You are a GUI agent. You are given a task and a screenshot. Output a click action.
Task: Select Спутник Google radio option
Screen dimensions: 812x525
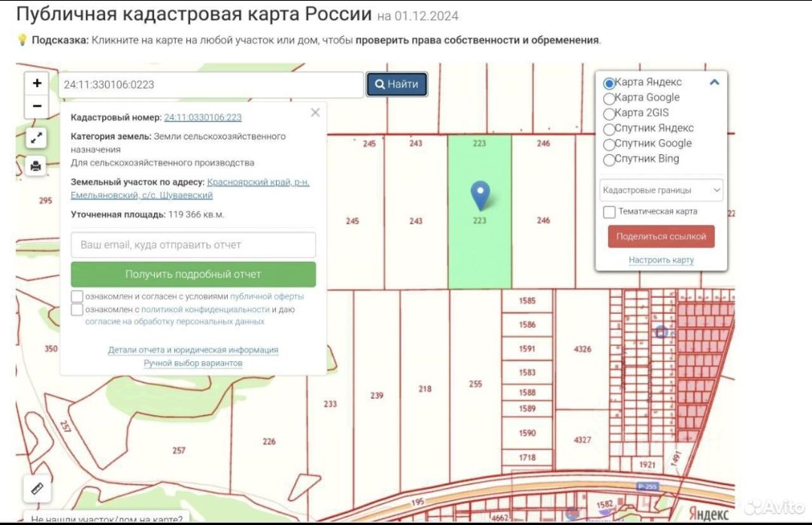[609, 144]
